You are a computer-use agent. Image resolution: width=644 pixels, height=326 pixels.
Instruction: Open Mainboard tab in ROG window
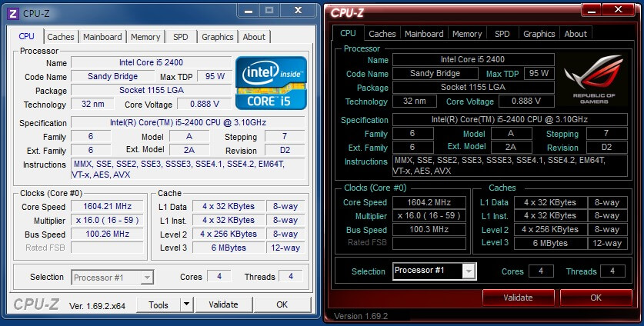tap(424, 34)
